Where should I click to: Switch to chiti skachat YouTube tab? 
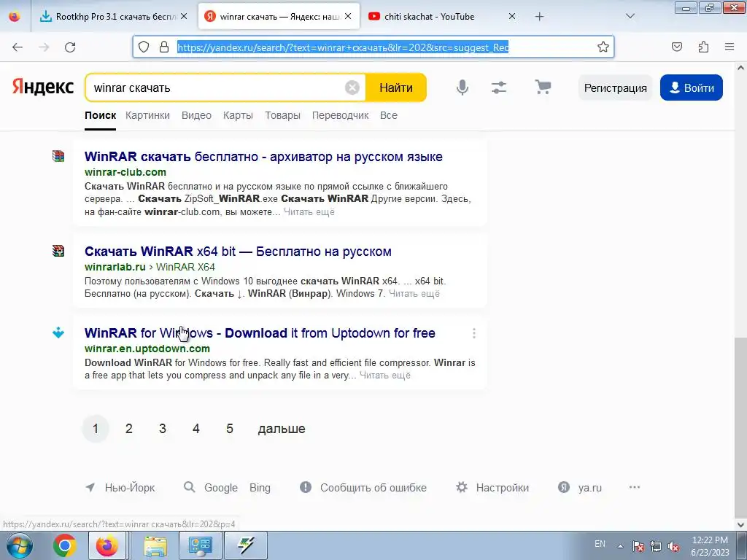(429, 16)
